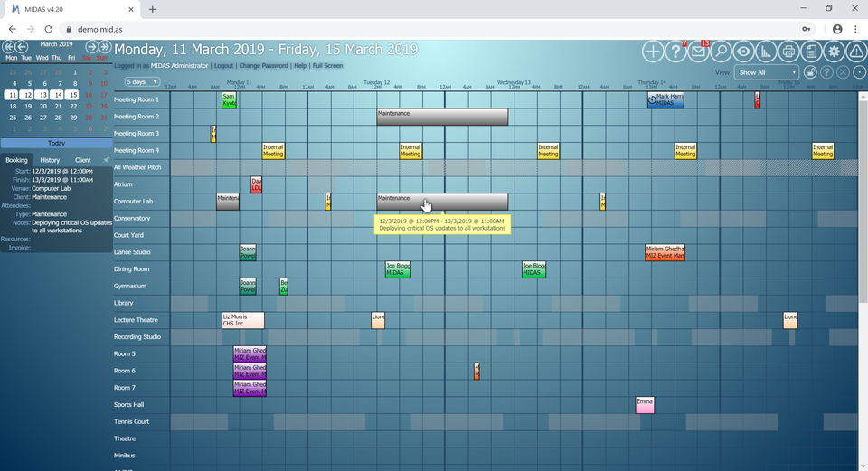Click small question mark circle near View
This screenshot has width=868, height=471.
coord(826,72)
